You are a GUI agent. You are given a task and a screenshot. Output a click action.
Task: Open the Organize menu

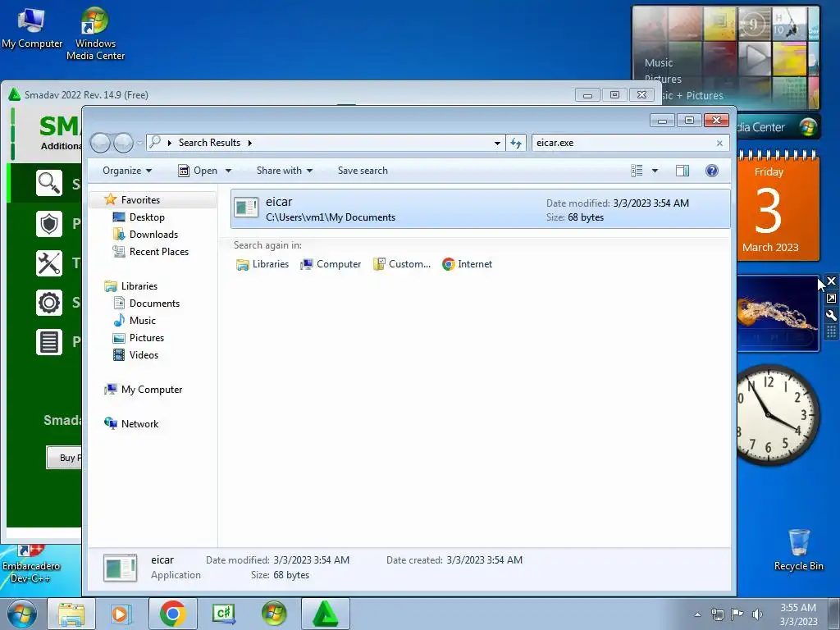click(127, 171)
